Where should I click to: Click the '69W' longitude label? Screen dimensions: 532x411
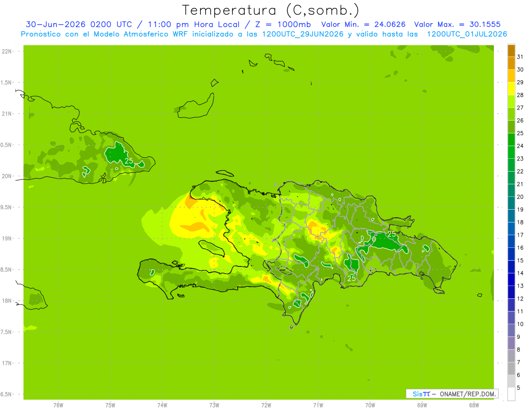422,405
